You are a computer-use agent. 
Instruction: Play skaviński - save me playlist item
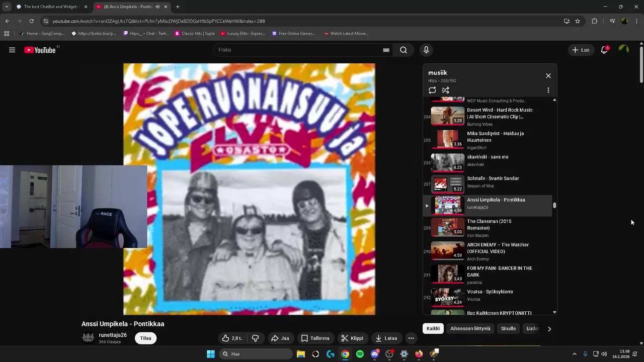coord(488,162)
